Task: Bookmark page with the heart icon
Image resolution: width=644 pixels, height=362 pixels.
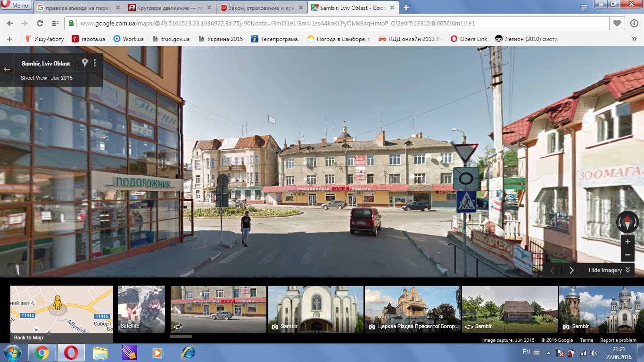Action: tap(617, 23)
